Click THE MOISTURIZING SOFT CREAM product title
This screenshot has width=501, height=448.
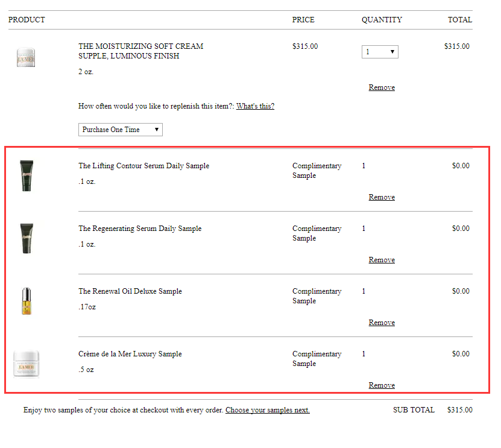(140, 51)
